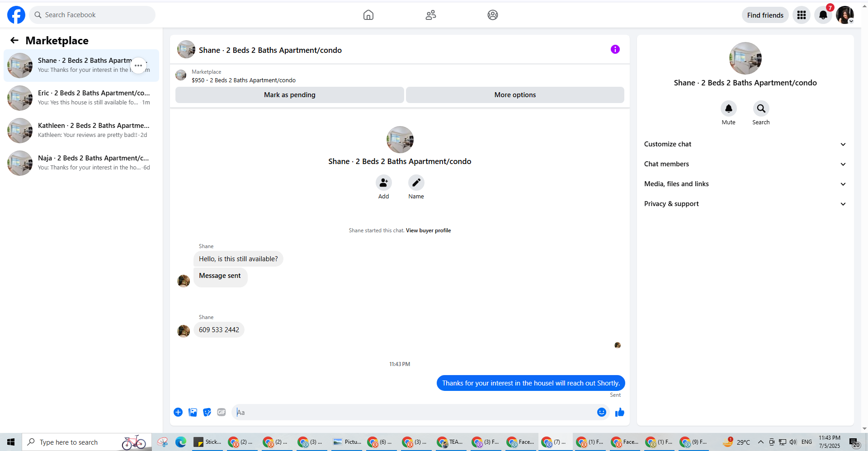Viewport: 868px width, 451px height.
Task: Select Naja conversation in list
Action: tap(81, 163)
